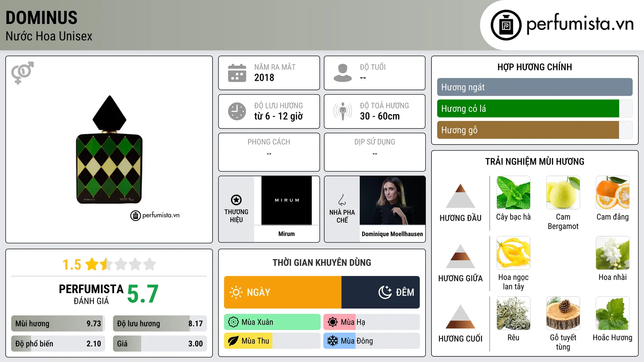Open the Gỗ tuyết tùng note image
Image resolution: width=644 pixels, height=362 pixels.
pos(563,313)
